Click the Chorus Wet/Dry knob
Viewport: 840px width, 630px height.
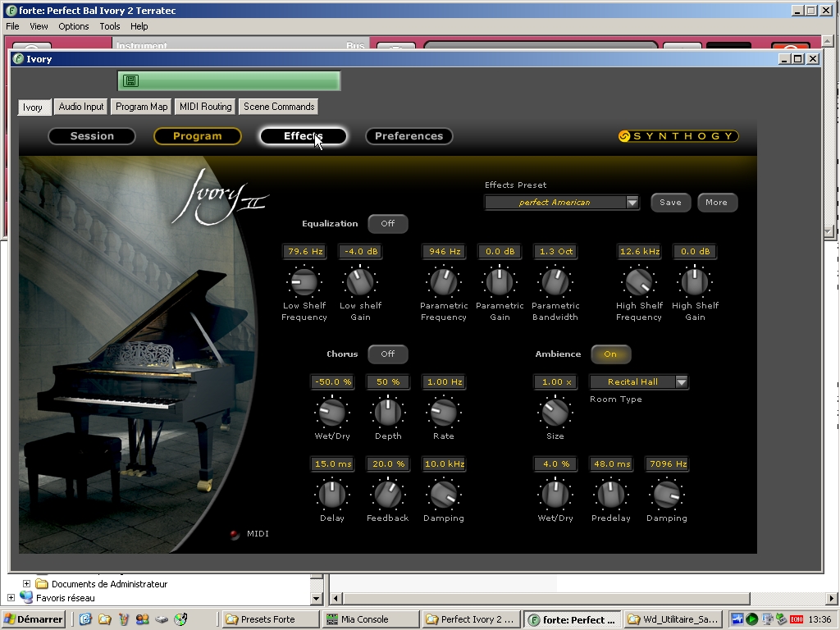(x=332, y=412)
